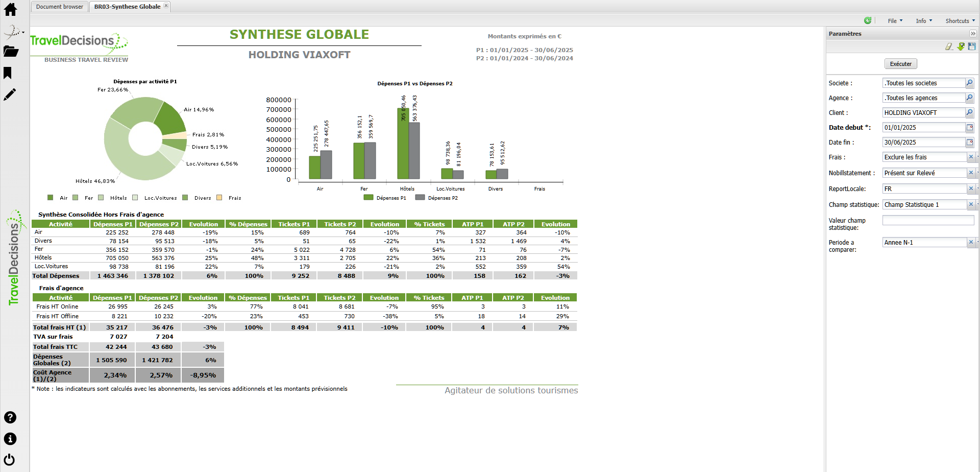Image resolution: width=980 pixels, height=472 pixels.
Task: Open the Societe search magnifier
Action: 970,83
